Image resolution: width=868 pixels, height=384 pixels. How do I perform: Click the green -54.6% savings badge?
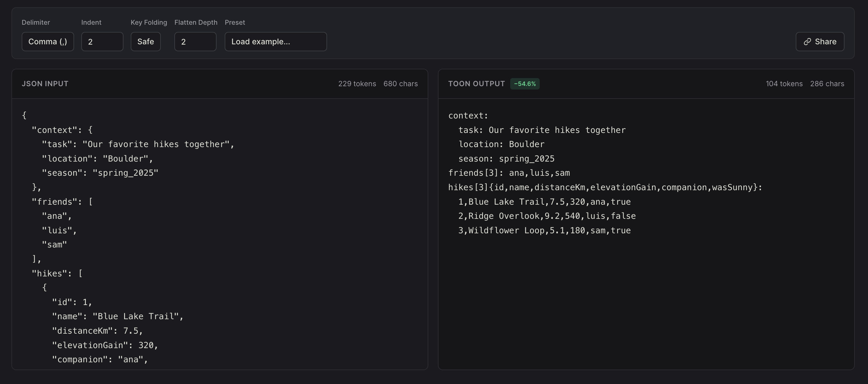(x=525, y=83)
